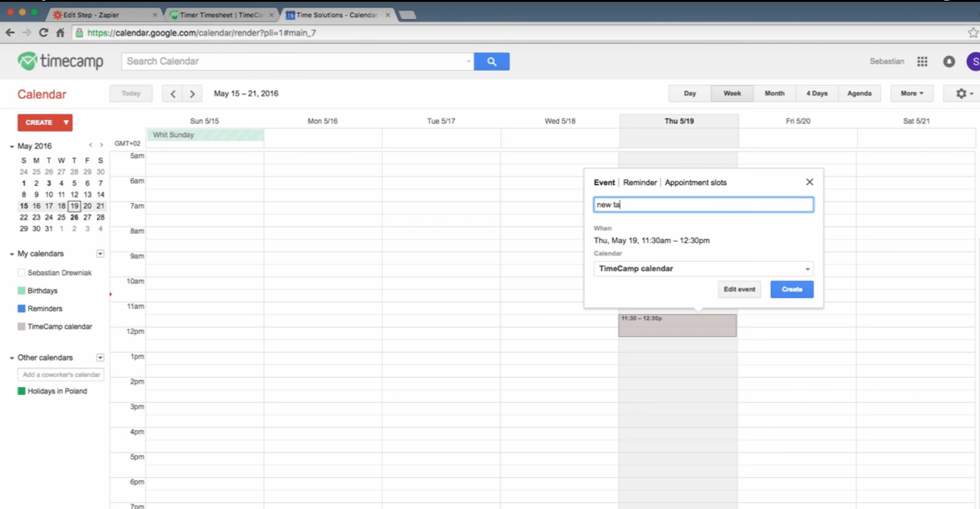
Task: Click the browser address bar URL
Action: coord(202,33)
